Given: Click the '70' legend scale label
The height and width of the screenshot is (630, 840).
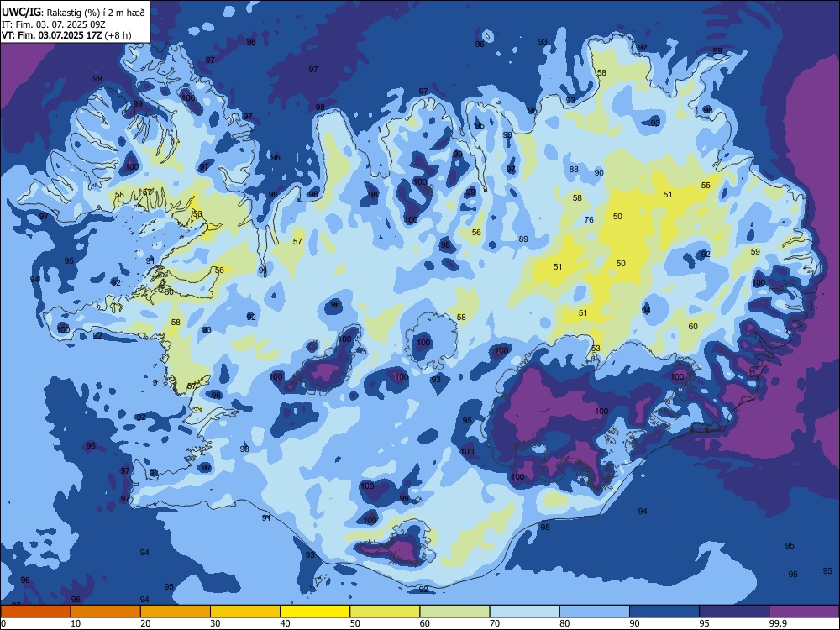Looking at the screenshot, I should (495, 623).
